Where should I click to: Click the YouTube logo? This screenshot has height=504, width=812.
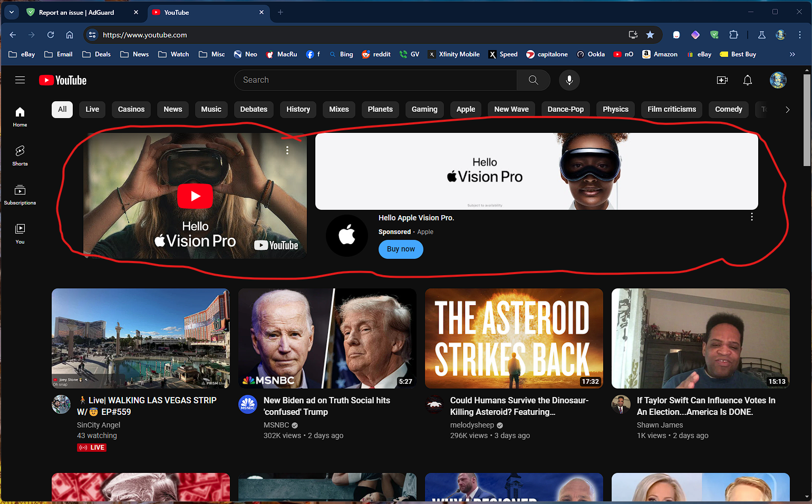click(x=63, y=80)
